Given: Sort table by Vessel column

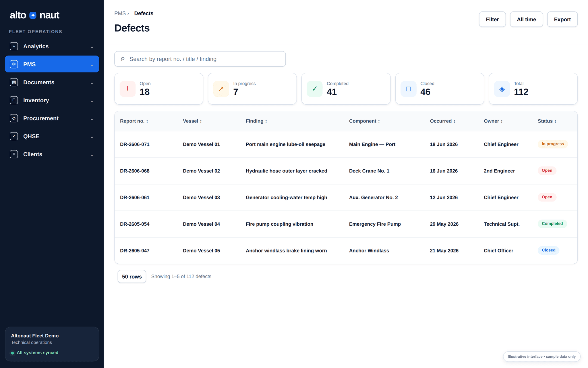Looking at the screenshot, I should pos(192,121).
